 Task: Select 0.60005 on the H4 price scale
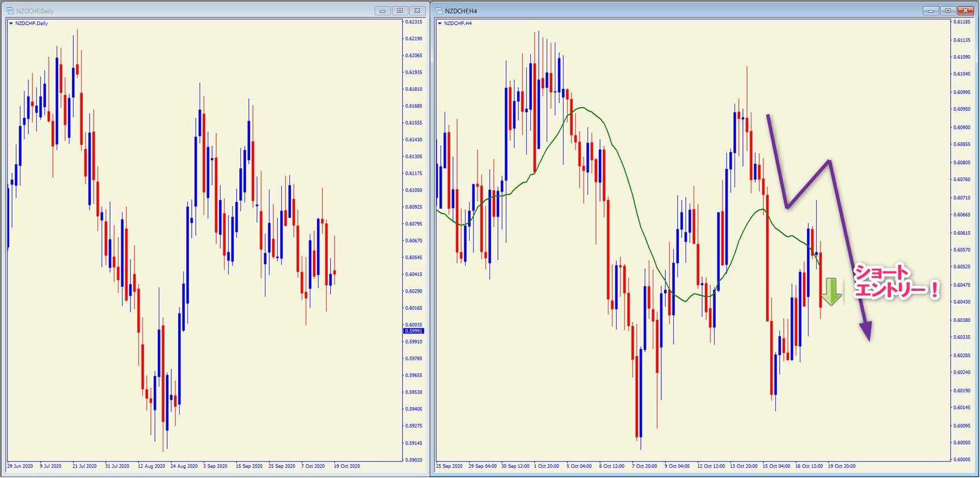click(962, 459)
